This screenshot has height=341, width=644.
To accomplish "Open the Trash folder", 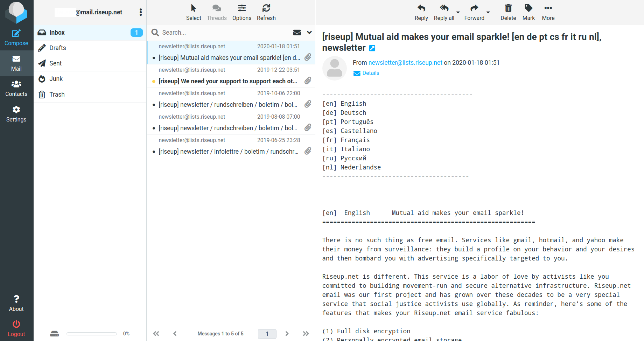I will tap(90, 95).
